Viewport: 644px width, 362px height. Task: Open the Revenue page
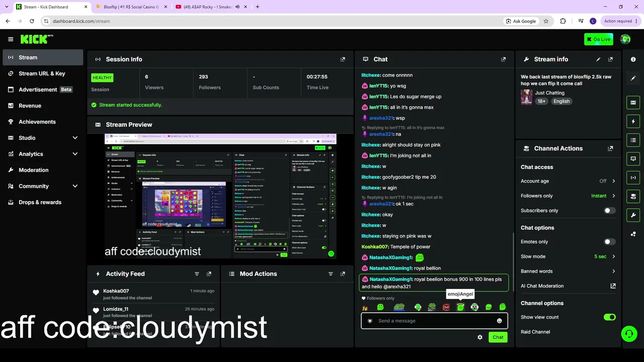[x=43, y=106]
